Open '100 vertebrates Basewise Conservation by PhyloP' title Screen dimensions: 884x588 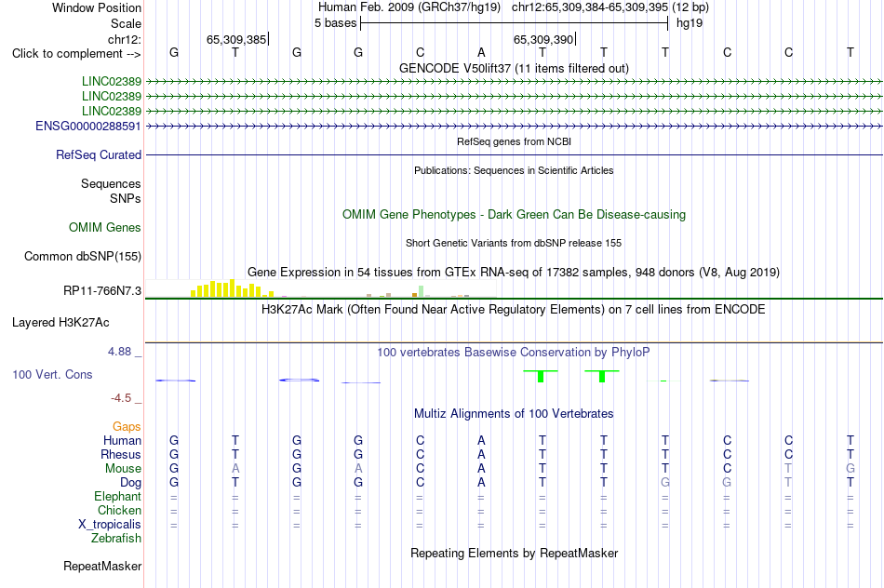pos(514,353)
